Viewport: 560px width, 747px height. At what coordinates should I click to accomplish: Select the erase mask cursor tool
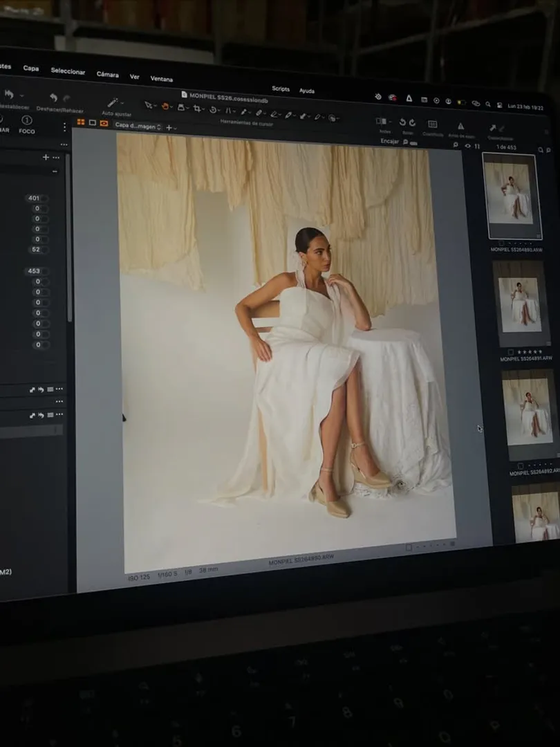pyautogui.click(x=274, y=113)
